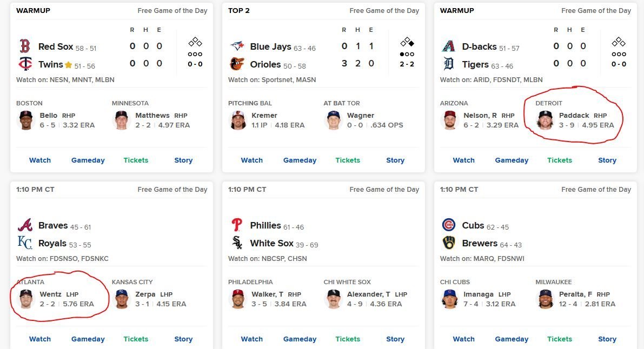Viewport: 644px width, 349px height.
Task: Open Watch link for Red Sox–Twins game
Action: 40,160
